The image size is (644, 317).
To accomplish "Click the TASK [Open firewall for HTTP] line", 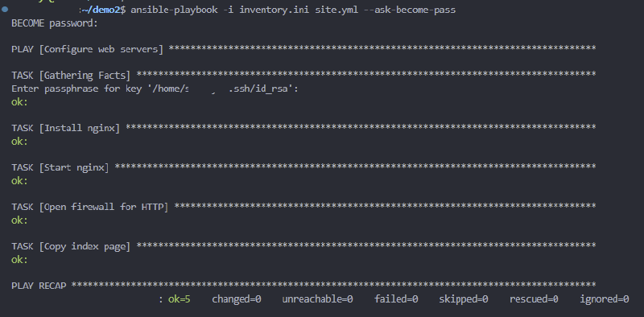I will point(303,207).
